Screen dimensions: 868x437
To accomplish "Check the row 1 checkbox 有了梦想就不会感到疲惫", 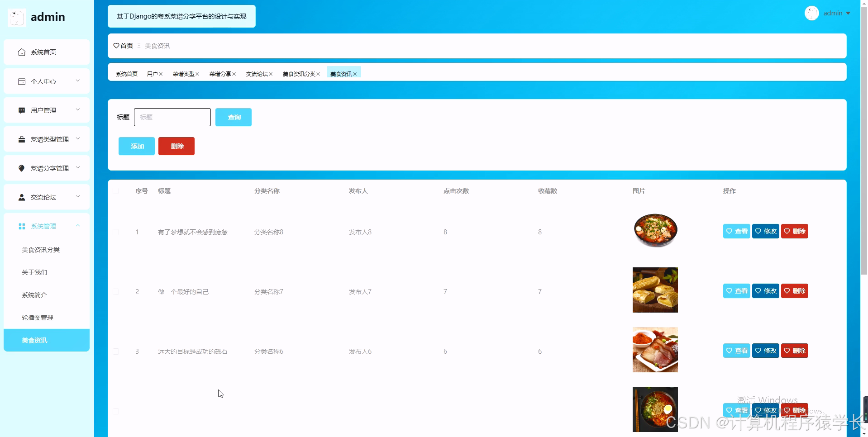I will pos(116,232).
